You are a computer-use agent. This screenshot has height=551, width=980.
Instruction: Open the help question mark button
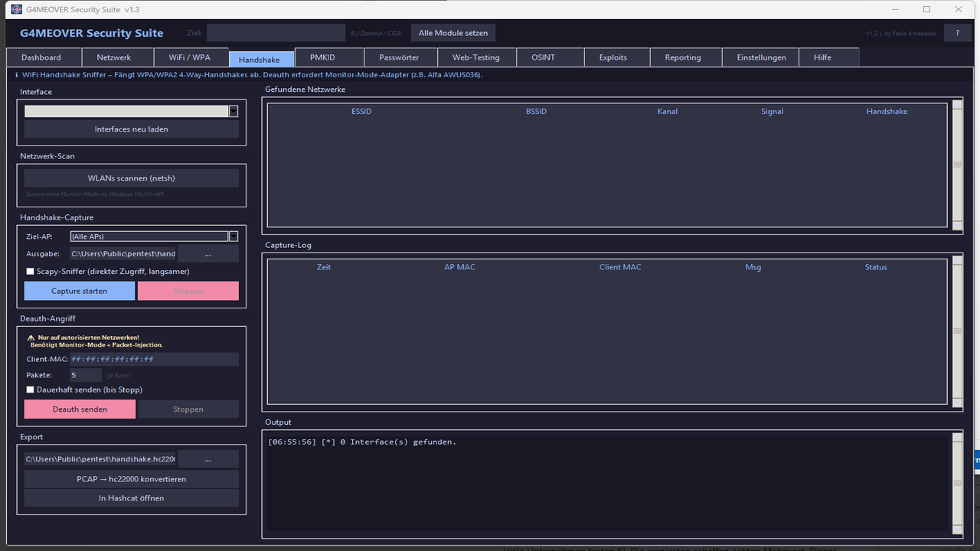click(957, 33)
